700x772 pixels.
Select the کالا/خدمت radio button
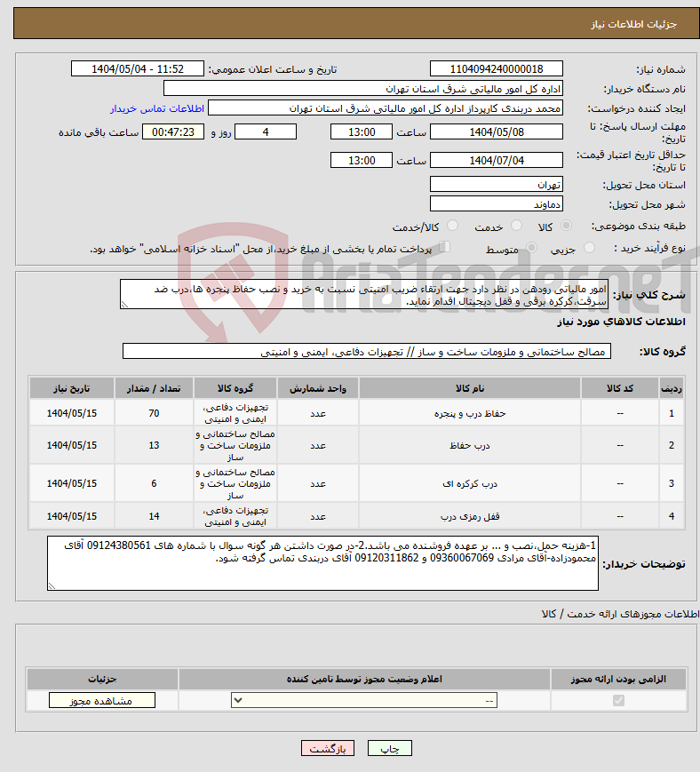[452, 226]
